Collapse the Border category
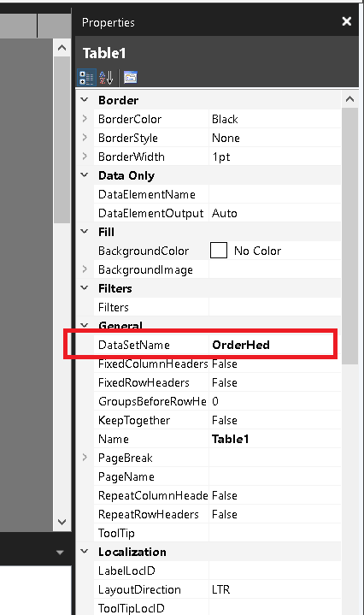This screenshot has height=615, width=364. coord(85,100)
